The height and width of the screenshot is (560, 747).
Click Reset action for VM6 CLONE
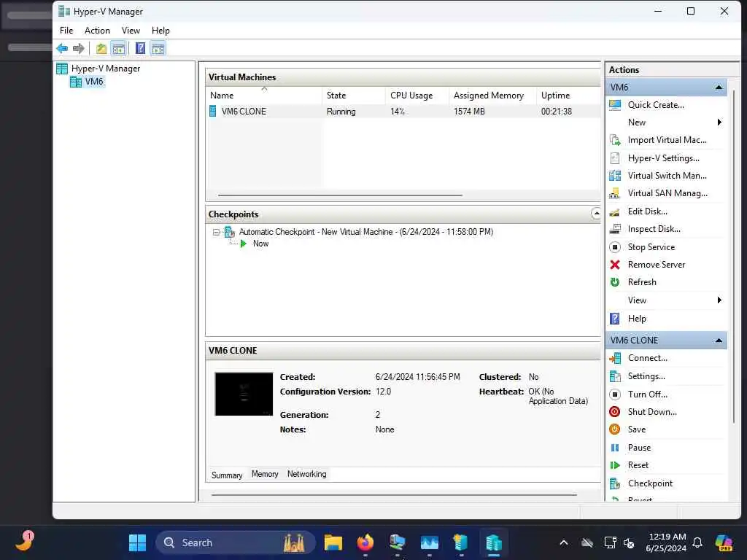(638, 465)
